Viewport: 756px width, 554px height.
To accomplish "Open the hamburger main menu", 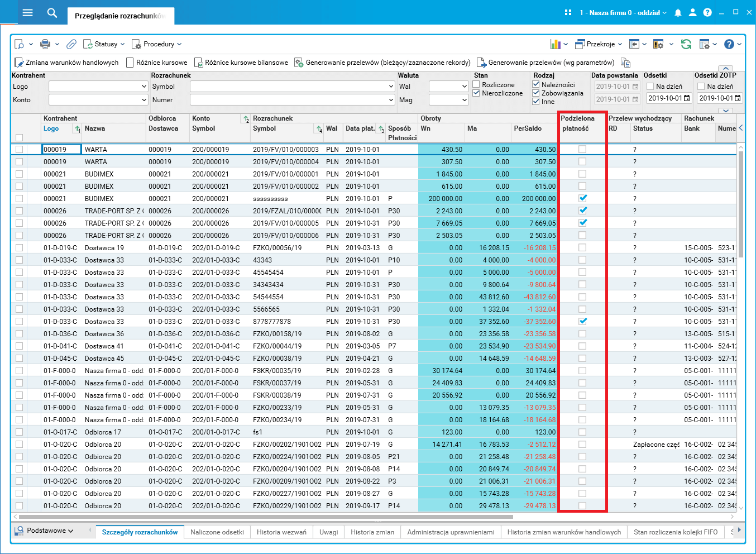I will 27,12.
